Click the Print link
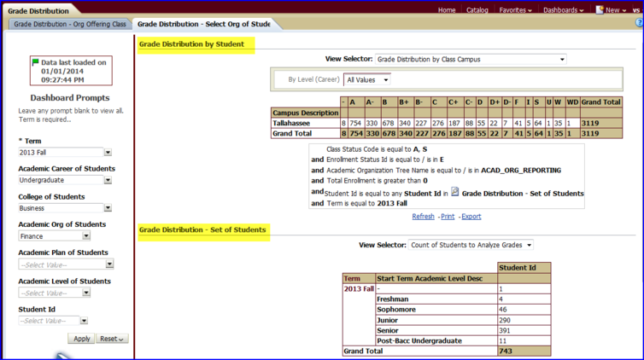Image resolution: width=644 pixels, height=360 pixels. (x=448, y=217)
